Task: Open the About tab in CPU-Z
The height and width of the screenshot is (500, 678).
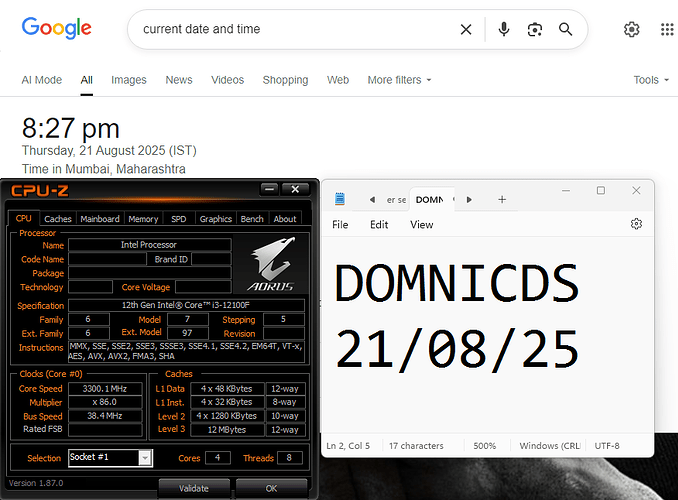Action: tap(285, 219)
